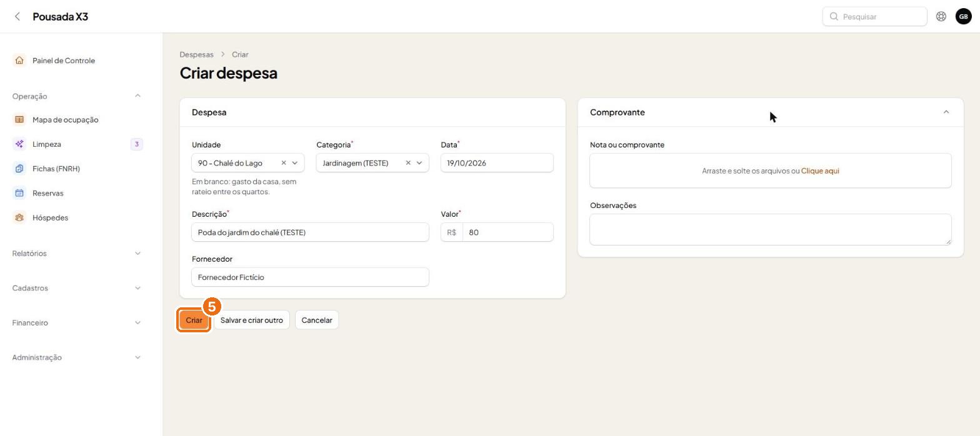Click the 'Clique aqui' upload link
Screen dimensions: 980x436
(820, 171)
